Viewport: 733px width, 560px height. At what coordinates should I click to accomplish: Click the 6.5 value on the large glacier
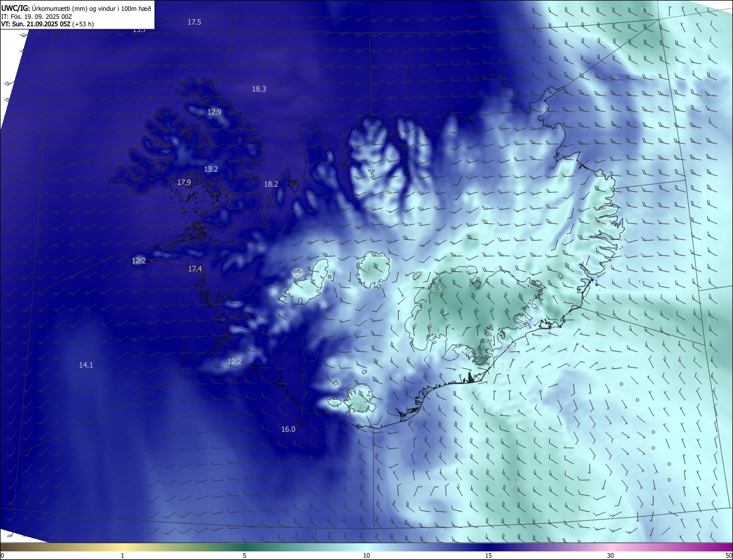pyautogui.click(x=436, y=289)
